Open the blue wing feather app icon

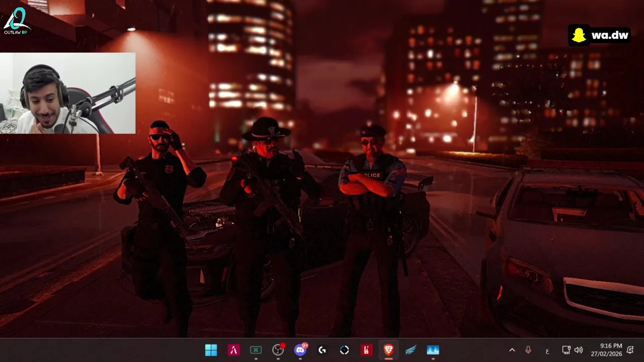411,350
